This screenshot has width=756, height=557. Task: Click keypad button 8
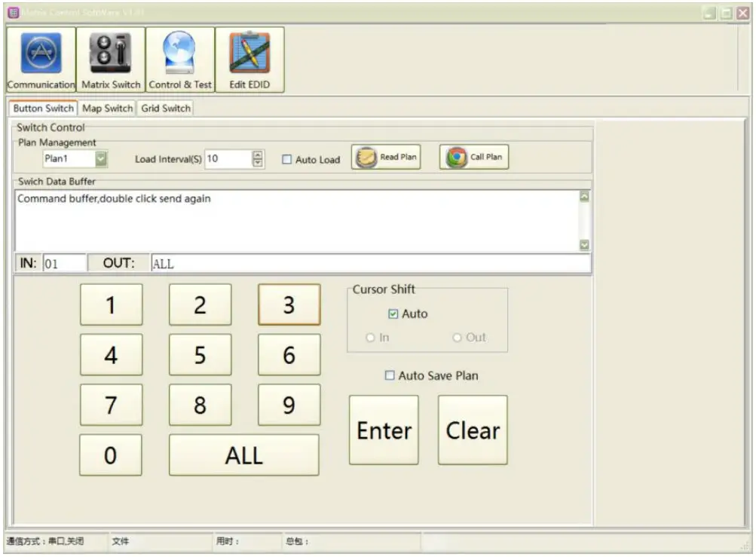pyautogui.click(x=200, y=405)
